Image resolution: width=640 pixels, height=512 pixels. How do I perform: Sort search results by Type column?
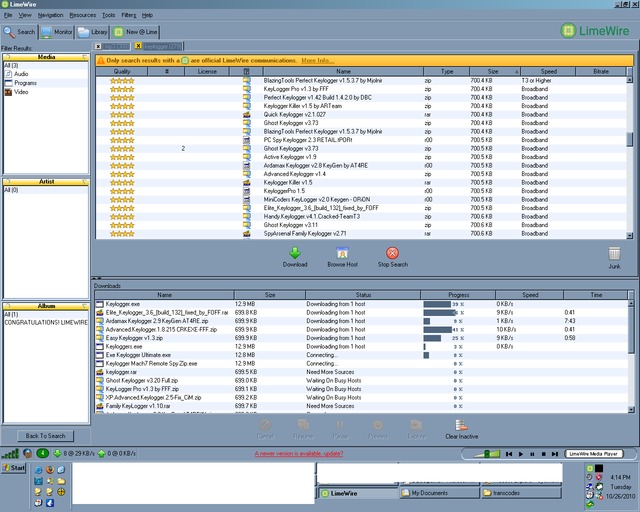[x=447, y=71]
